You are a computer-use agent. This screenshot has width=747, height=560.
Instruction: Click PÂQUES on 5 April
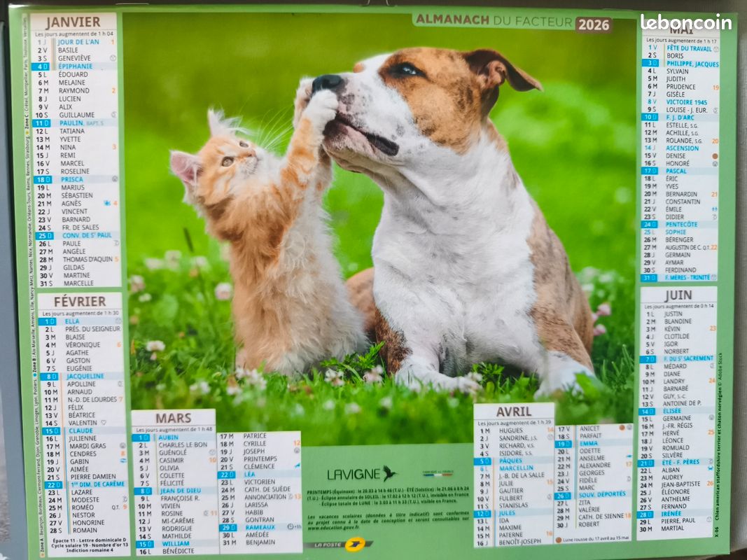click(510, 461)
